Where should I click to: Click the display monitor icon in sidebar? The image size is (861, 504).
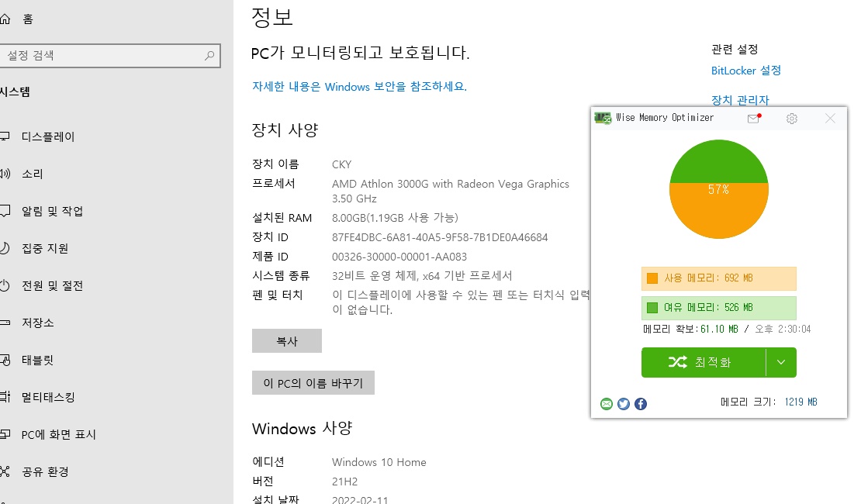5,136
